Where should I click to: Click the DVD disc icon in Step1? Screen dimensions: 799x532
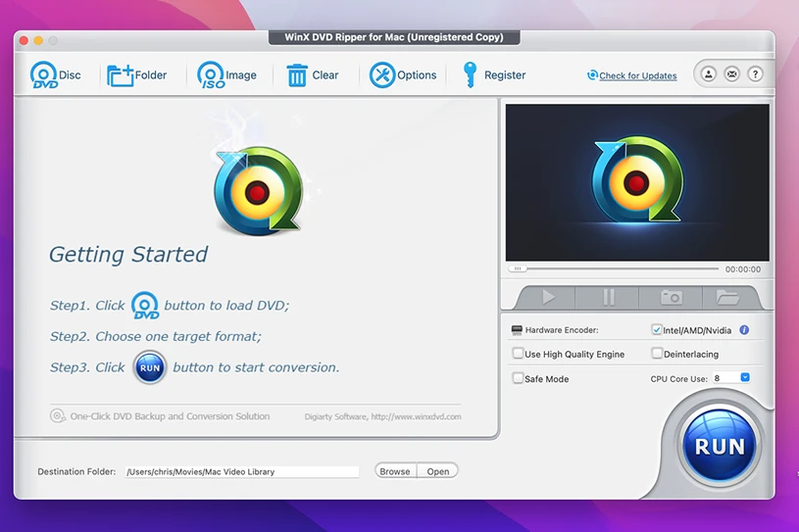(145, 305)
